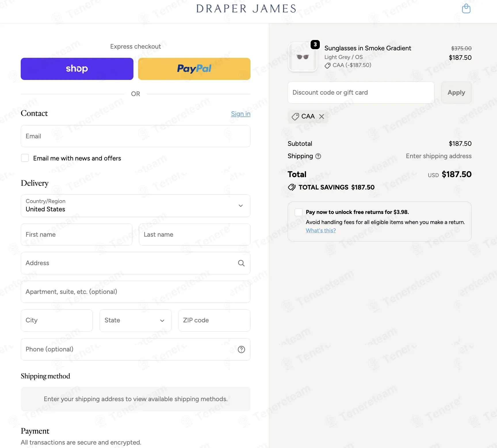Viewport: 497px width, 448px height.
Task: Click the Express checkout heading
Action: pyautogui.click(x=135, y=47)
